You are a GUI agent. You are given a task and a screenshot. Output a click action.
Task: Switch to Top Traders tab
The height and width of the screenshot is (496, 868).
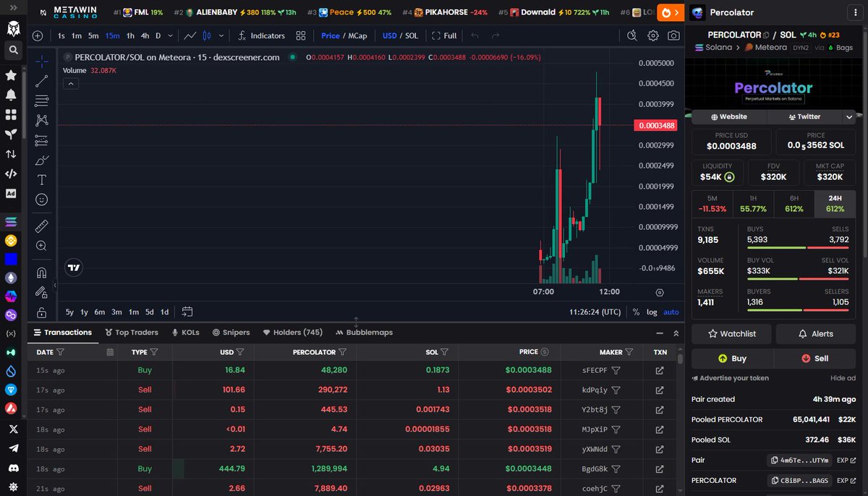coord(132,333)
